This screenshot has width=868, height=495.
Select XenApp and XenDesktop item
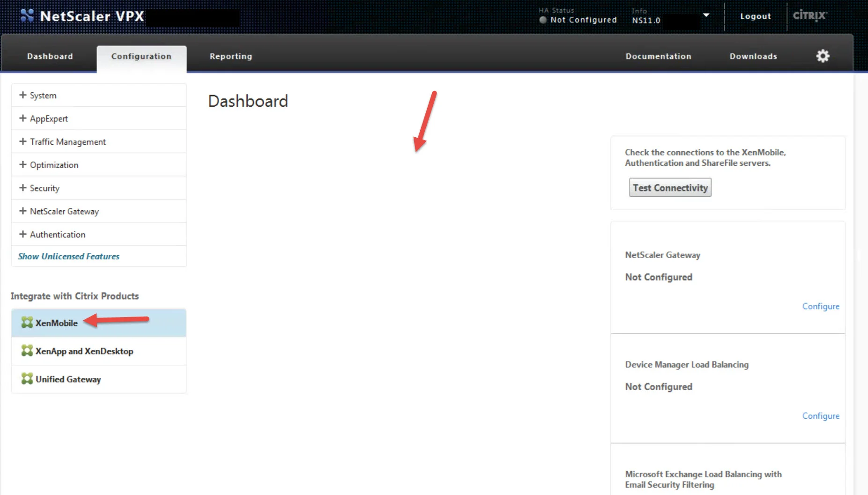point(99,351)
